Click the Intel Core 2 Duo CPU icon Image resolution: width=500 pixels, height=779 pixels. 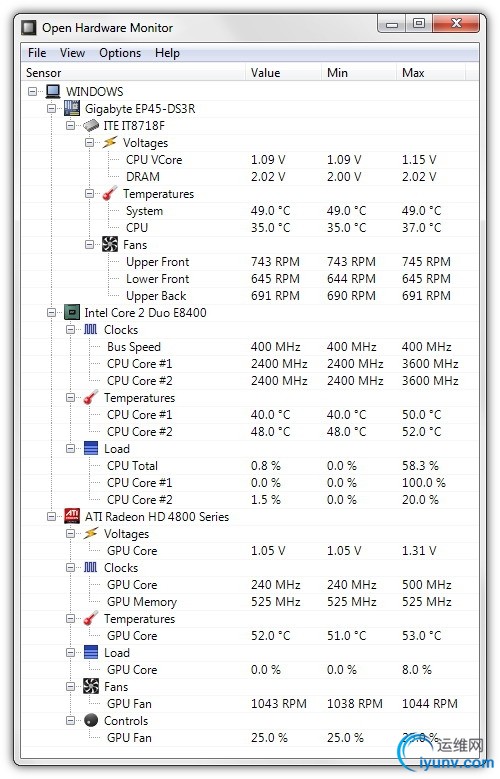click(x=72, y=312)
